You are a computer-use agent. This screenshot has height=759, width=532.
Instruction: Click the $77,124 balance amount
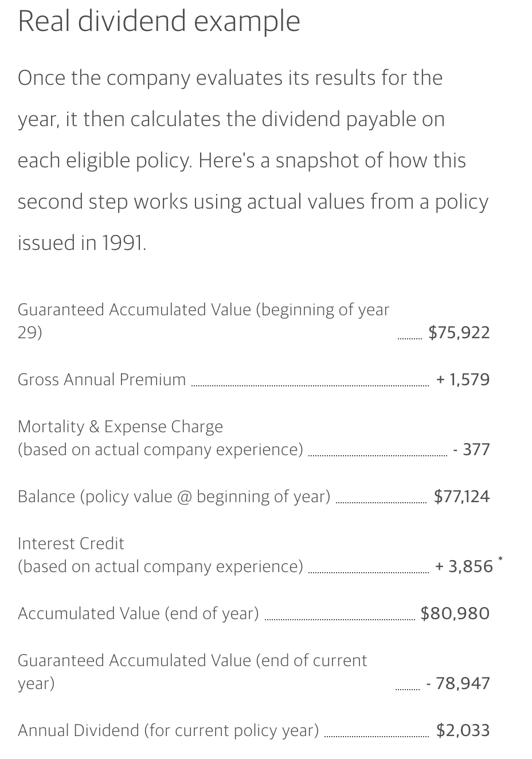462,496
